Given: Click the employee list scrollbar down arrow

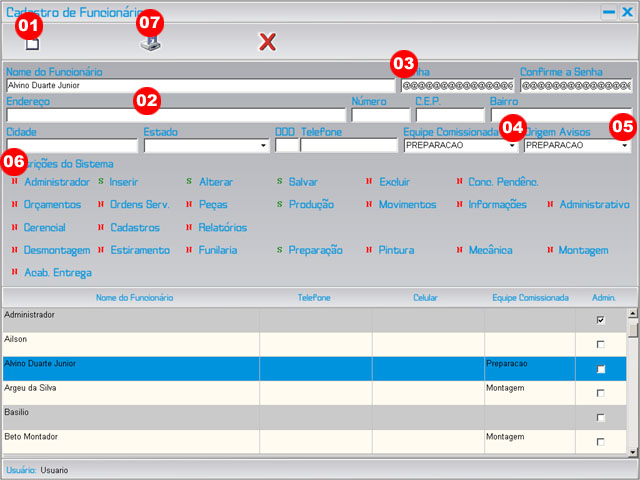Looking at the screenshot, I should 632,452.
